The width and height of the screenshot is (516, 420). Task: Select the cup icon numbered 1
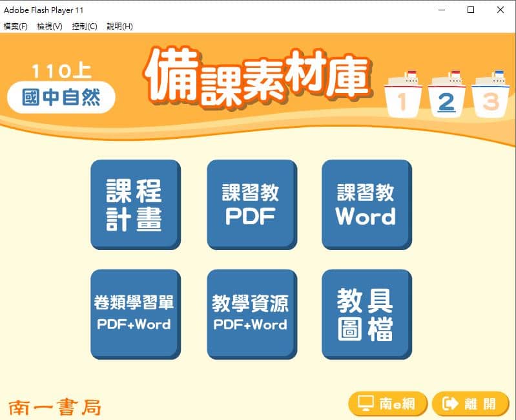(x=403, y=95)
